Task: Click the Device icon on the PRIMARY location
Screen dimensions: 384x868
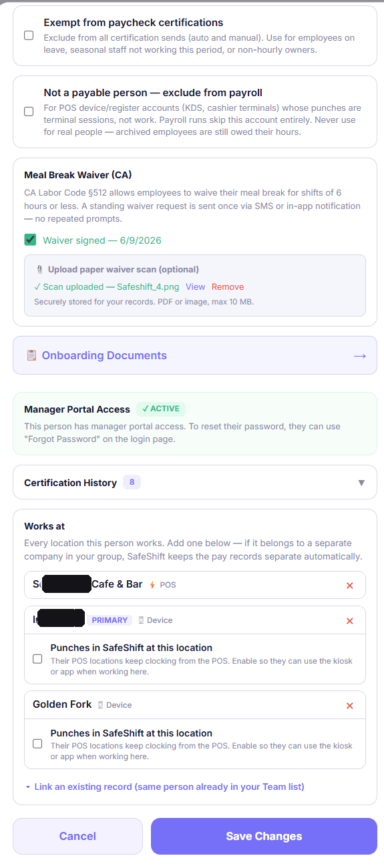Action: [x=141, y=620]
